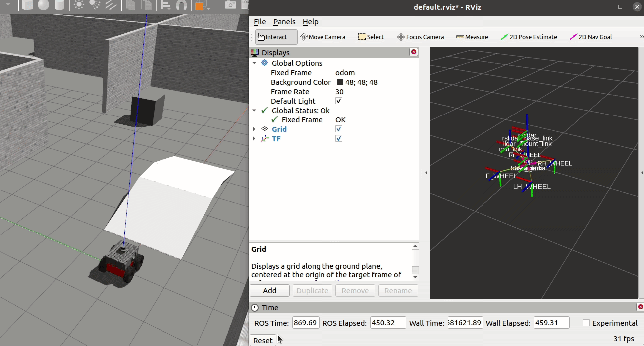
Task: Insert a box shape in Gazebo
Action: point(27,5)
